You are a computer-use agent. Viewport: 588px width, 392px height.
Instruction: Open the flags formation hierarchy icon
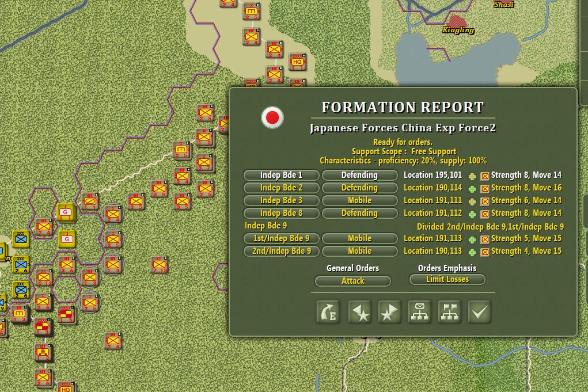pyautogui.click(x=449, y=311)
